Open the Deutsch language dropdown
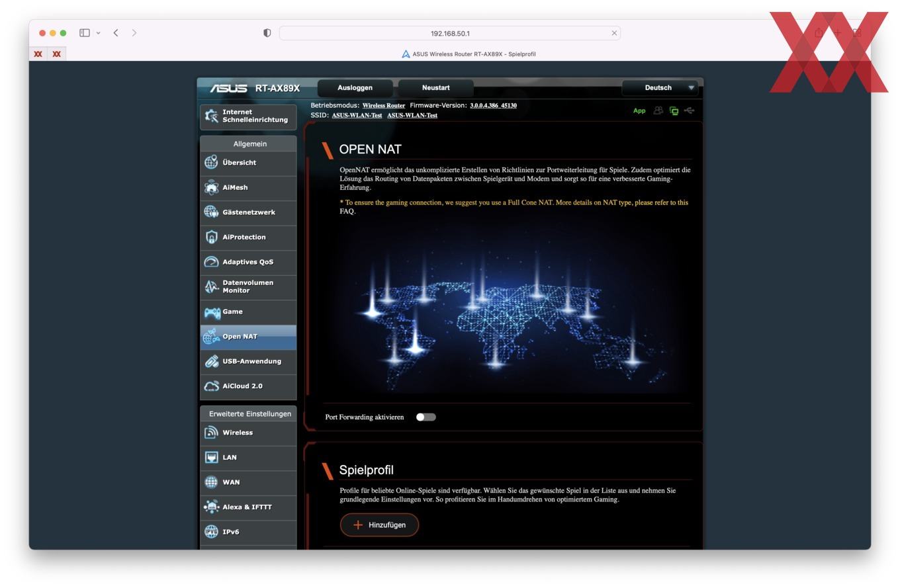 tap(660, 88)
